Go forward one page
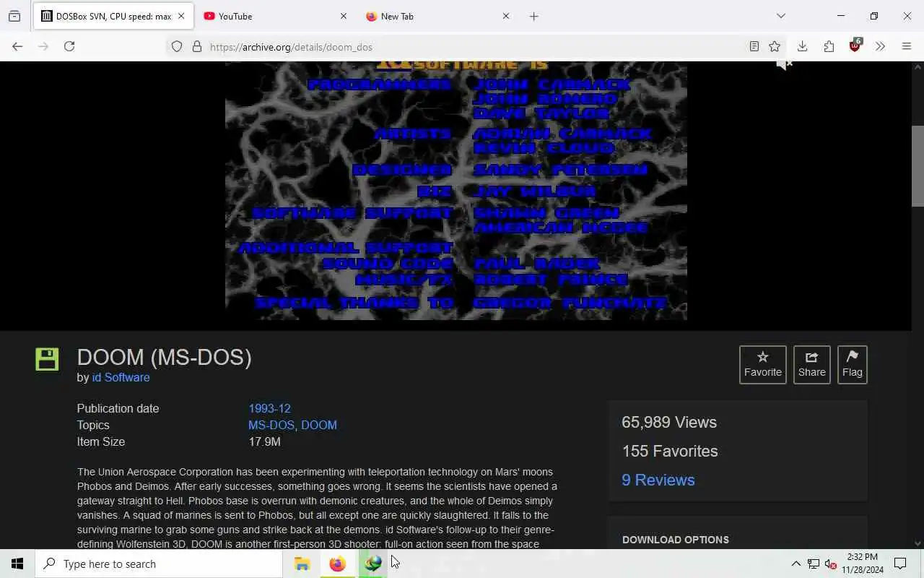 43,46
